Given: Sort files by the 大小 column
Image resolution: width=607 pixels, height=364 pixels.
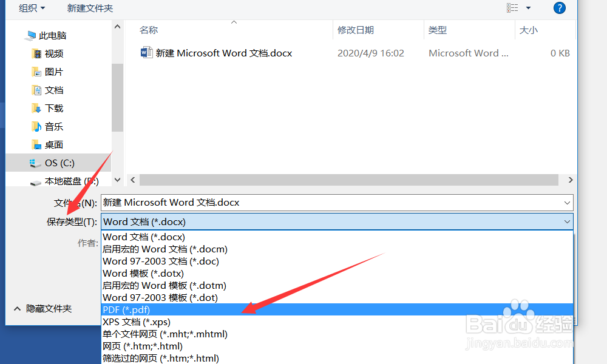Looking at the screenshot, I should click(529, 30).
